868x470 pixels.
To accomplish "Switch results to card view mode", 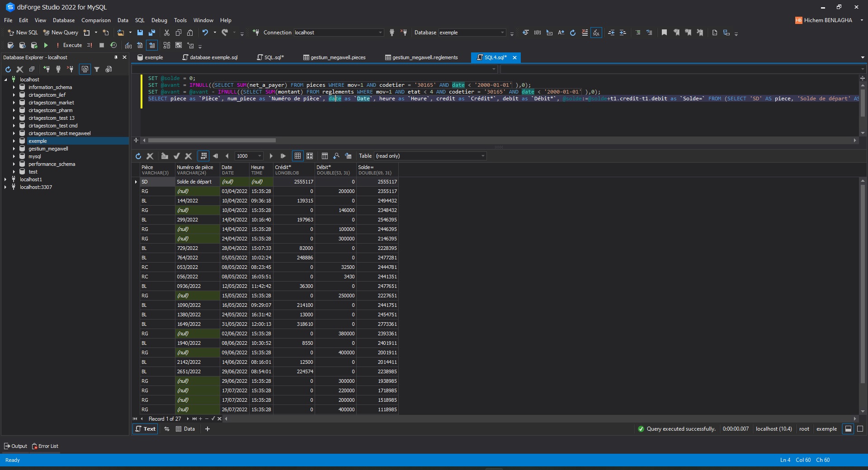I will pyautogui.click(x=310, y=156).
